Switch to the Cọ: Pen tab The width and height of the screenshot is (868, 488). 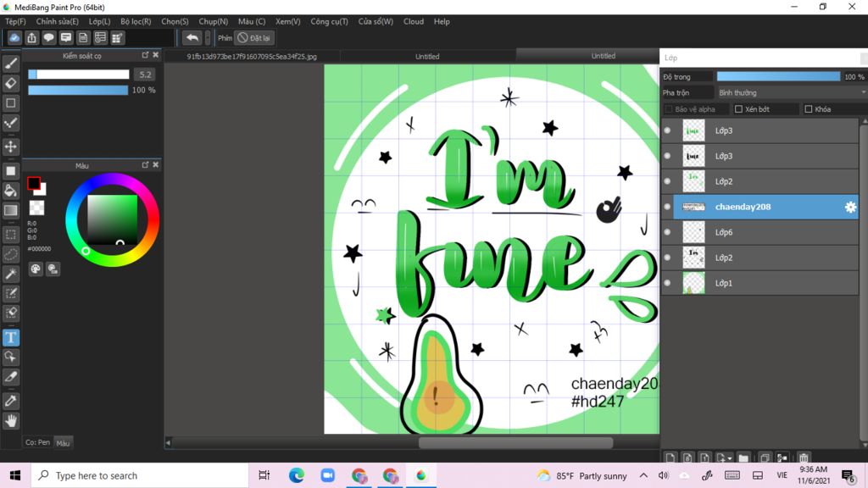click(37, 442)
